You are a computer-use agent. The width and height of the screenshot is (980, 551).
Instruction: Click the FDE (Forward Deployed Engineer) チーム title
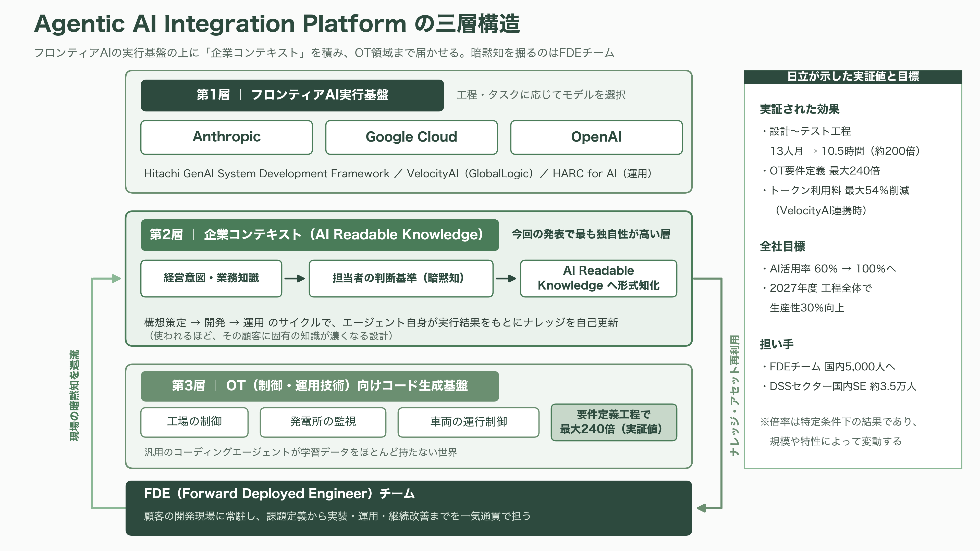coord(279,494)
